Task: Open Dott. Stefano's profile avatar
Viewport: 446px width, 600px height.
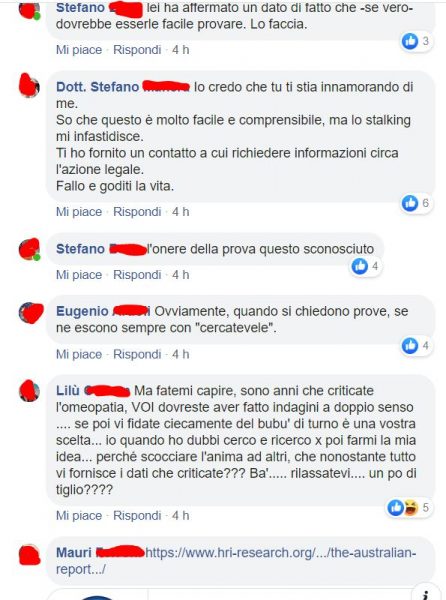Action: click(x=29, y=85)
